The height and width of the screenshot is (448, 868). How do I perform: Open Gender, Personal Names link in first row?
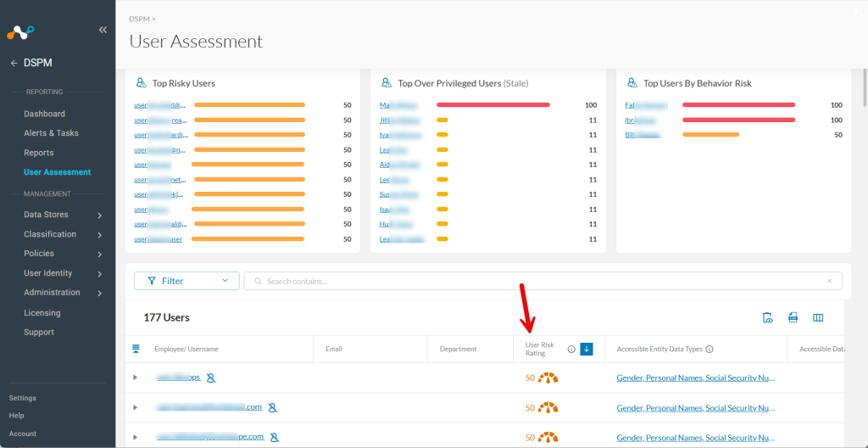696,378
